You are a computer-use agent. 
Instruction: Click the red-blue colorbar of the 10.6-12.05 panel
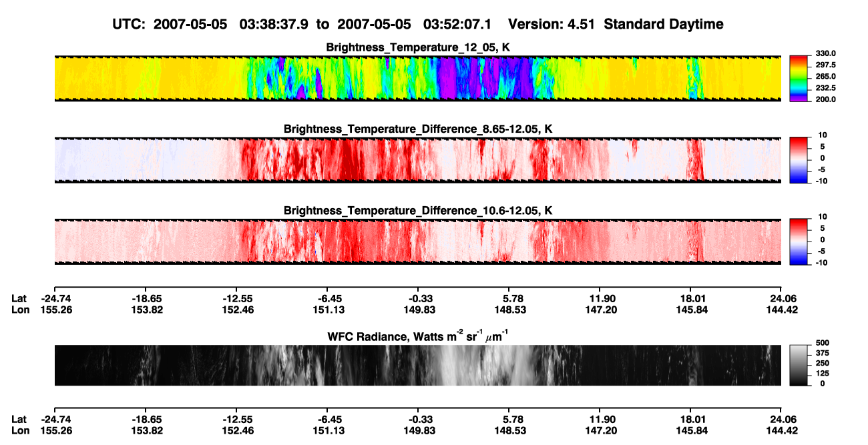pyautogui.click(x=799, y=242)
